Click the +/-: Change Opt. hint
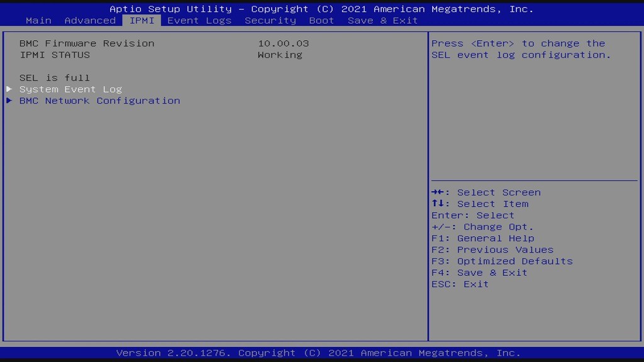 (482, 226)
